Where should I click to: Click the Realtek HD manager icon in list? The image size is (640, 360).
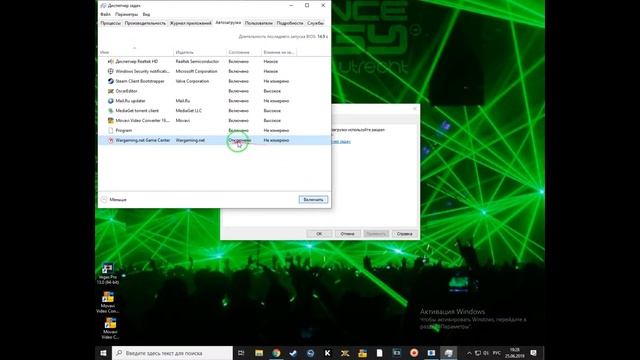point(111,61)
